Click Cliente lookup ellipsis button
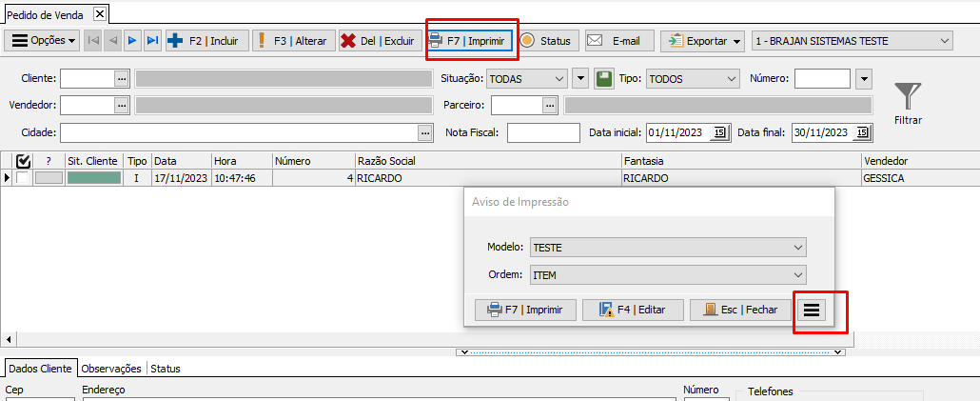Image resolution: width=980 pixels, height=401 pixels. click(122, 79)
